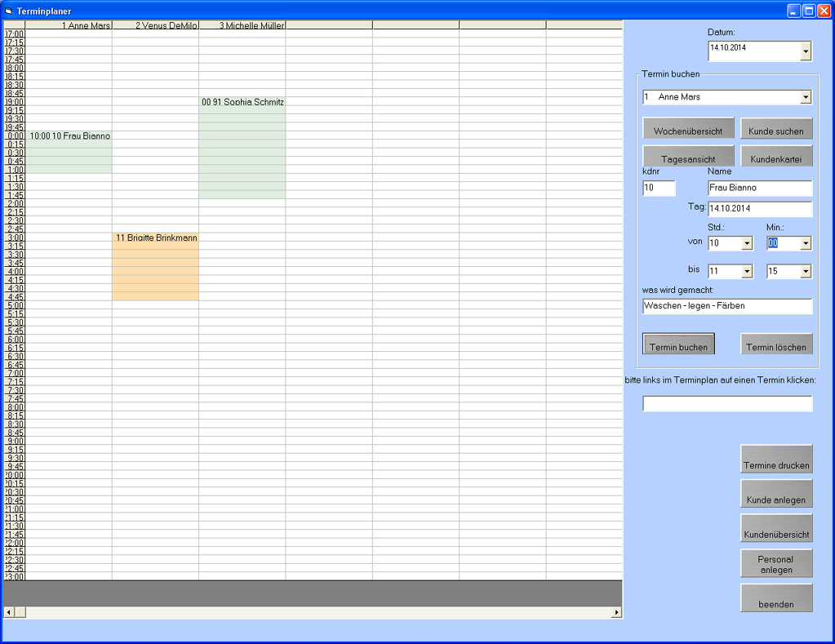
Task: Open the 'von' hour dropdown
Action: (x=746, y=243)
